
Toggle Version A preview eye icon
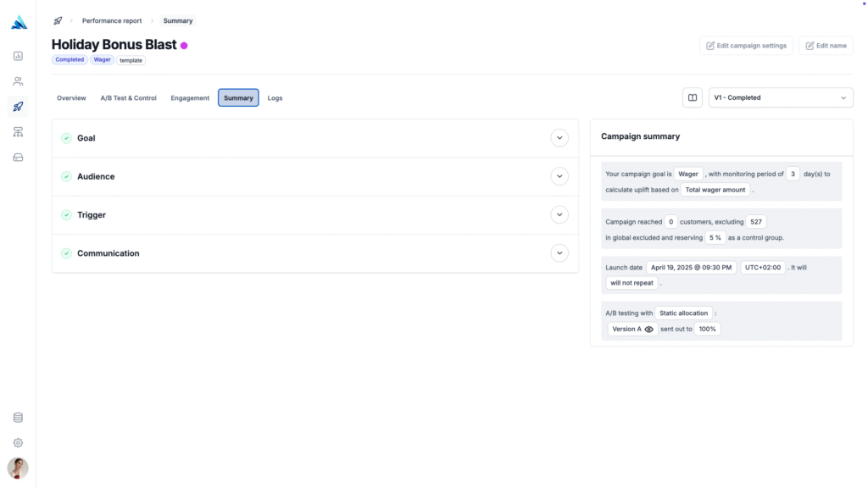(x=649, y=329)
